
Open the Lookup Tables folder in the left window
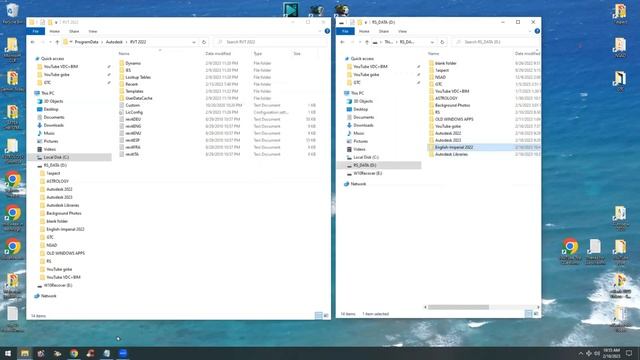[x=138, y=77]
